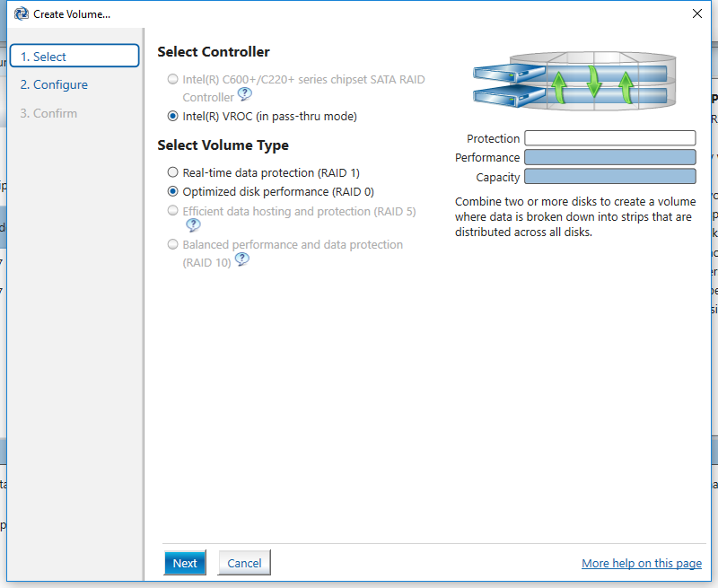Choose Efficient data hosting (RAID 5) radio
This screenshot has height=588, width=718.
pos(172,211)
